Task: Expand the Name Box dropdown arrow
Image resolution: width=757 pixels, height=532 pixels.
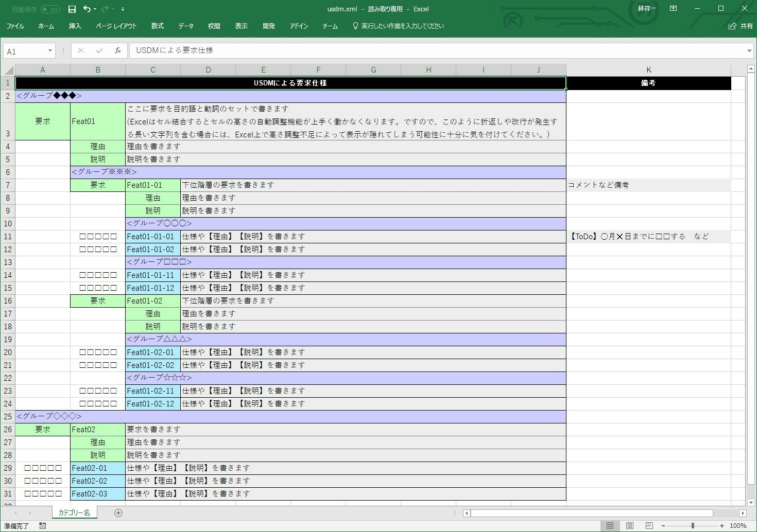Action: [x=50, y=51]
